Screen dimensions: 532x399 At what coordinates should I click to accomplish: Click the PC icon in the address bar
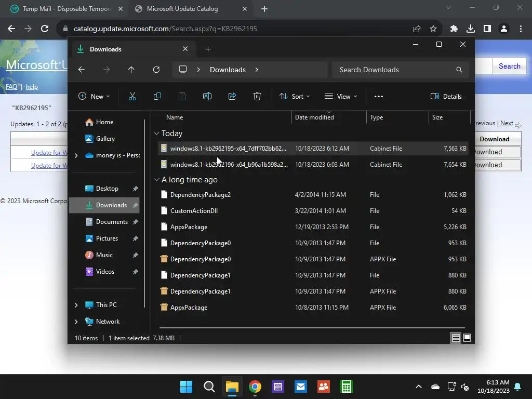[183, 70]
